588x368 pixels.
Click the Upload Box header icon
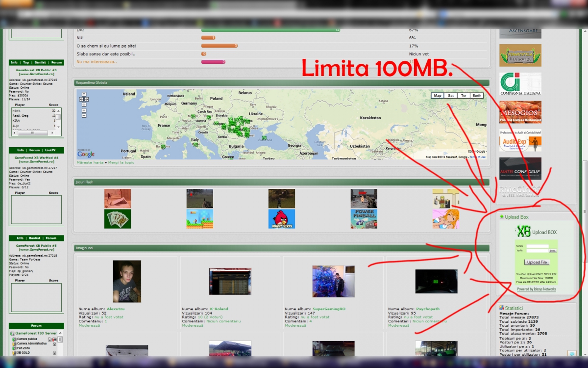click(x=502, y=217)
